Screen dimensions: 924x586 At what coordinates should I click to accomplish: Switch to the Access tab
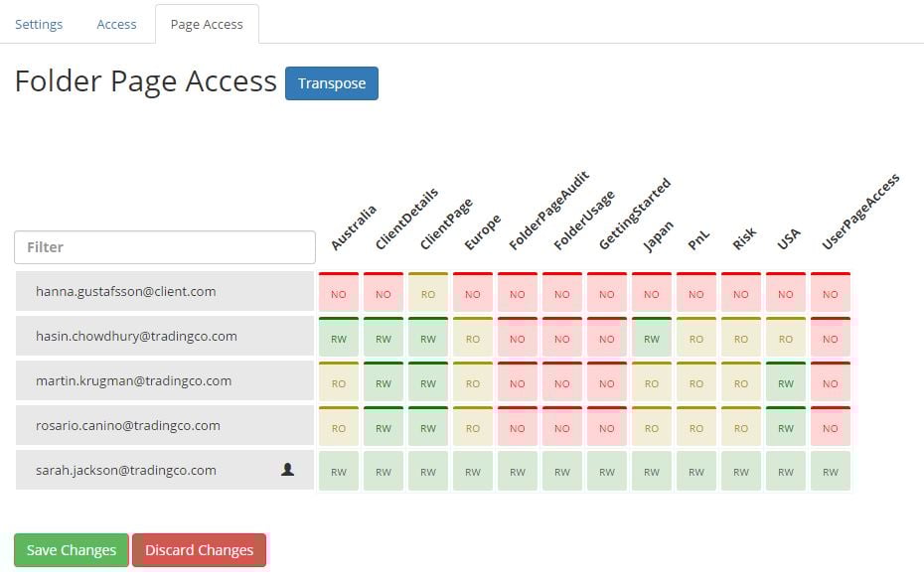click(116, 24)
